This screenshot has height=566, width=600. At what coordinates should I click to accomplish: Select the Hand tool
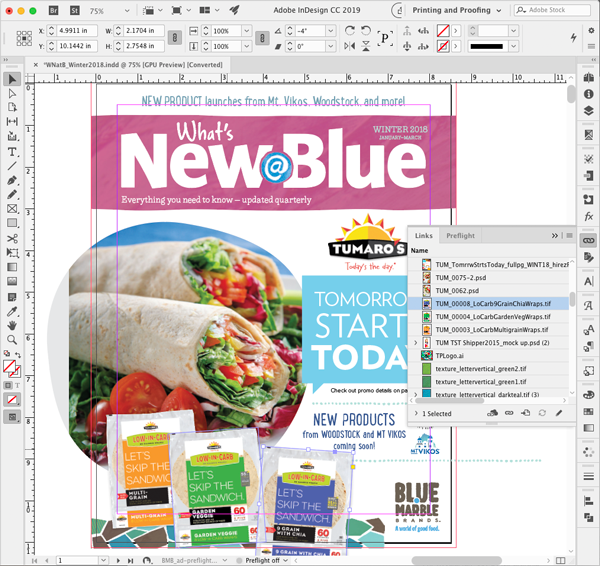pos(12,326)
